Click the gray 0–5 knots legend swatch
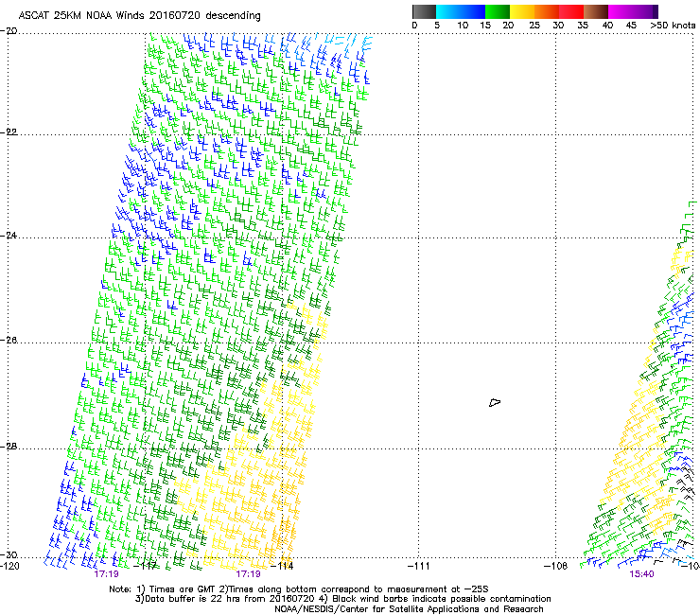 [424, 11]
